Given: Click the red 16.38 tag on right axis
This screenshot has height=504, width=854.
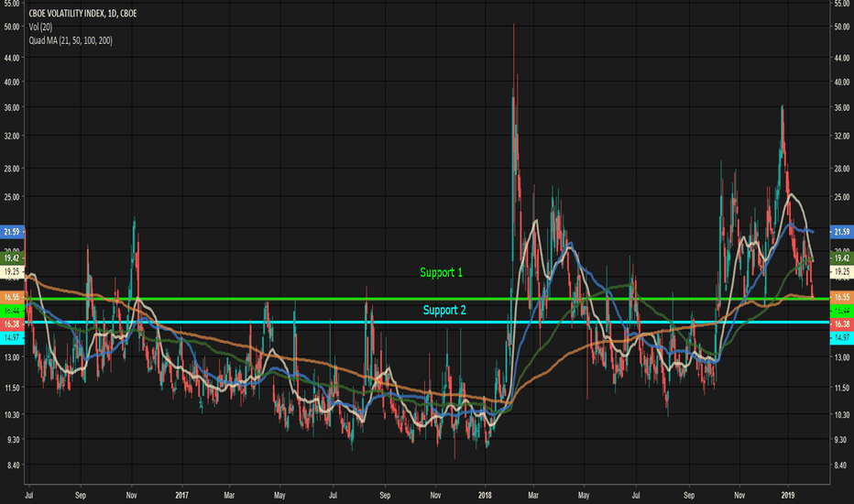Looking at the screenshot, I should pyautogui.click(x=841, y=323).
